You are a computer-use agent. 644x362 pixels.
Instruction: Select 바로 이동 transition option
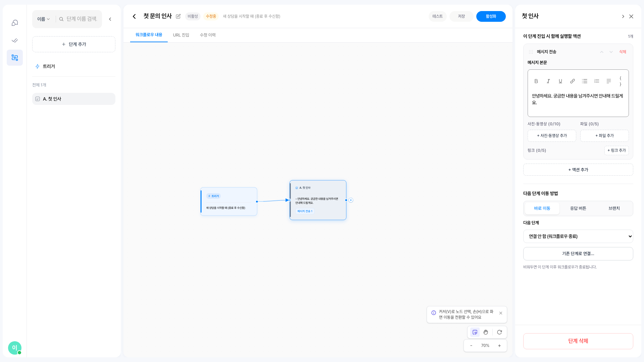542,208
